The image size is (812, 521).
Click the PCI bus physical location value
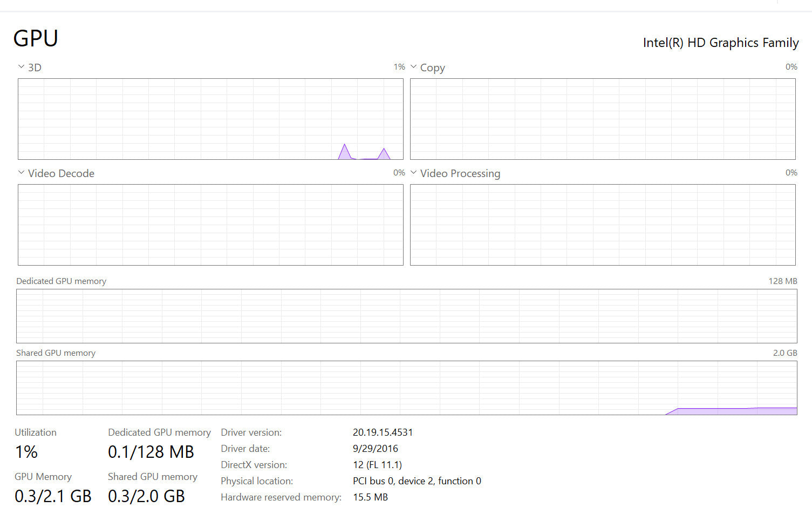tap(417, 481)
